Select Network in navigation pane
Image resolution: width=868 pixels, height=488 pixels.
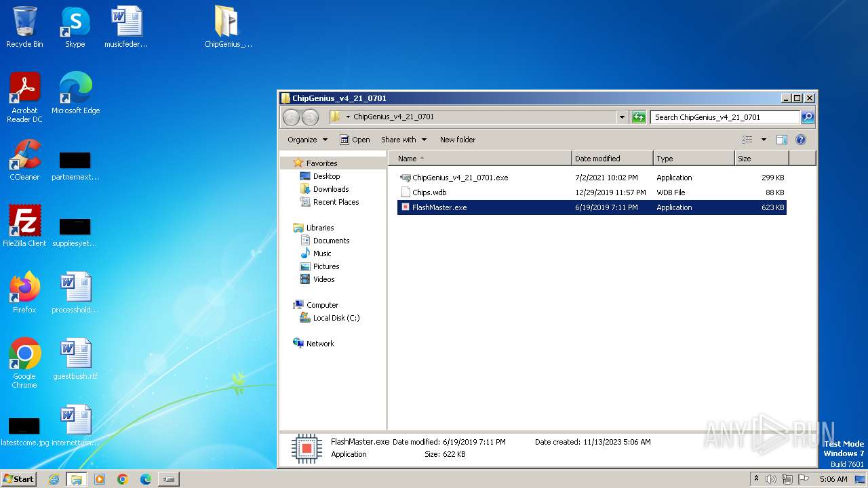(x=320, y=344)
